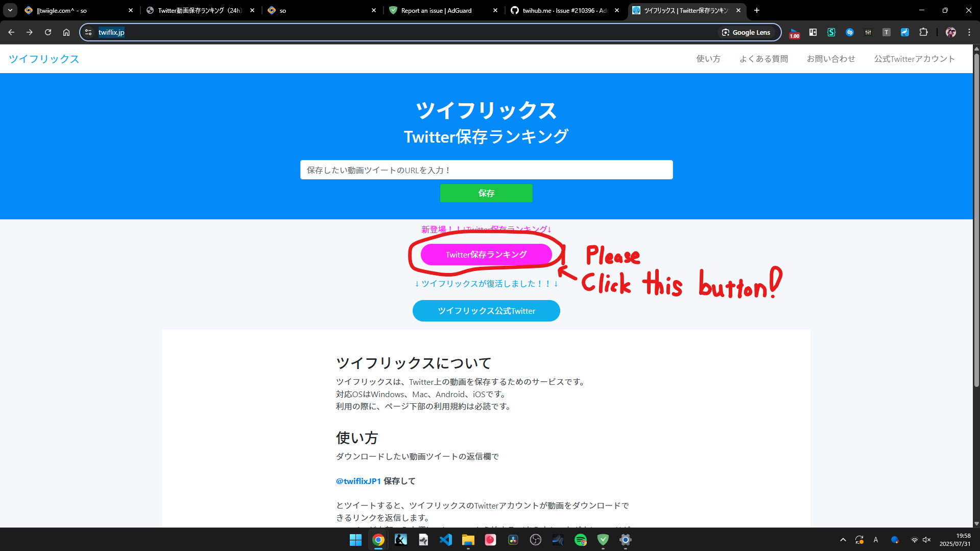980x551 pixels.
Task: Expand the hidden system tray icons
Action: [843, 540]
